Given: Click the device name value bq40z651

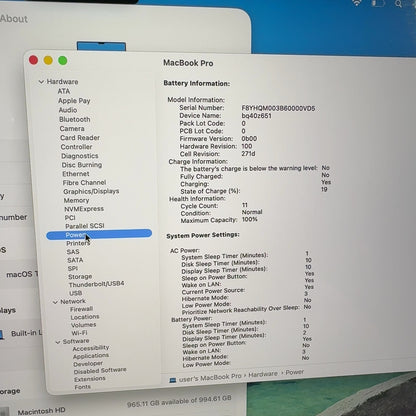Looking at the screenshot, I should click(256, 116).
